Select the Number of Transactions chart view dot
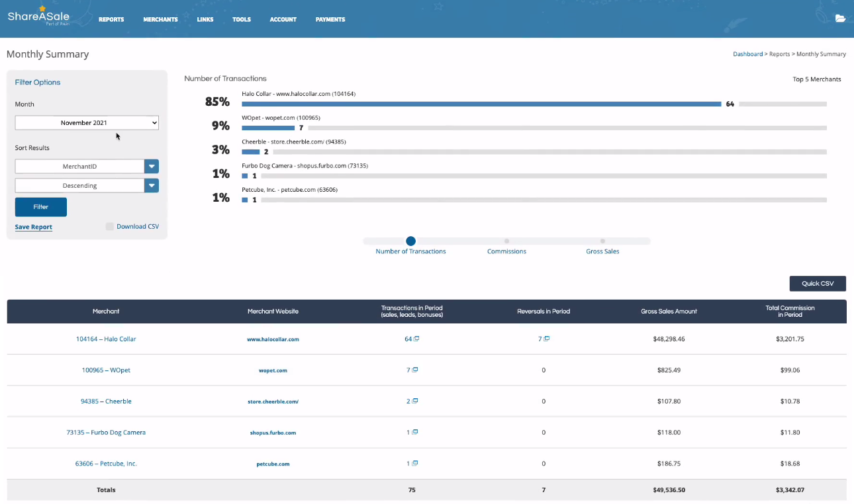Image resolution: width=854 pixels, height=504 pixels. (x=410, y=241)
